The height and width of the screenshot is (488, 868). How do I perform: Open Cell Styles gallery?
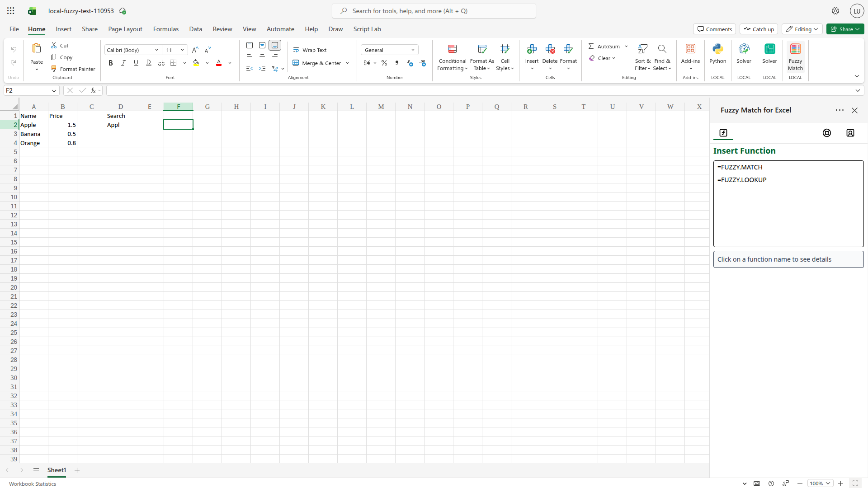[x=505, y=57]
